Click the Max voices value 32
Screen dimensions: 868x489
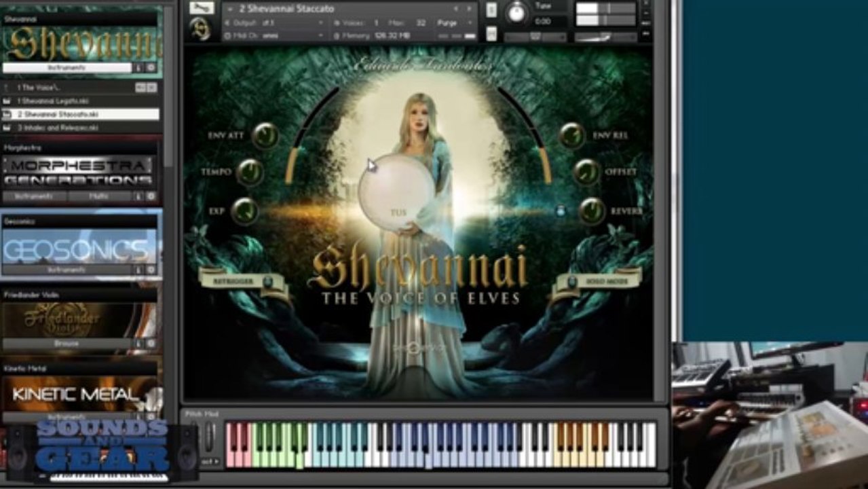click(421, 22)
